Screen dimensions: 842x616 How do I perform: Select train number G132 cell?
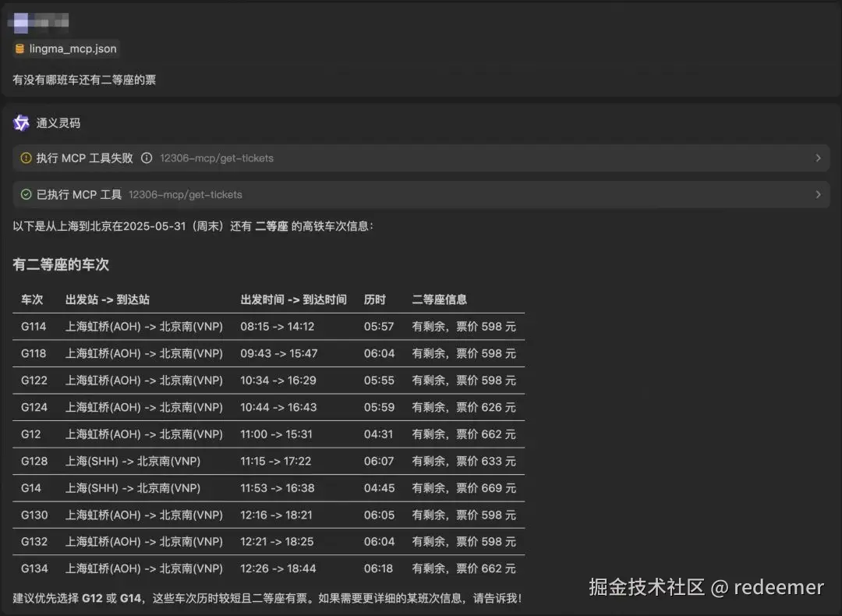[34, 541]
